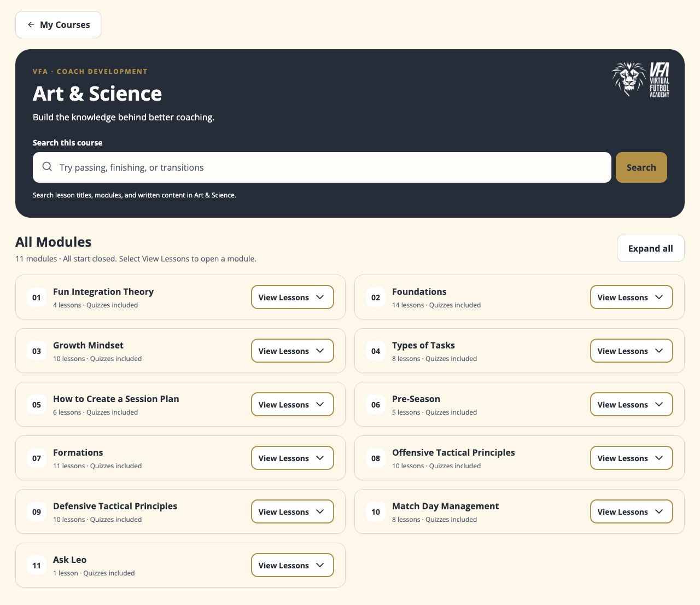This screenshot has height=605, width=700.
Task: Click the Formations module title
Action: (x=78, y=452)
